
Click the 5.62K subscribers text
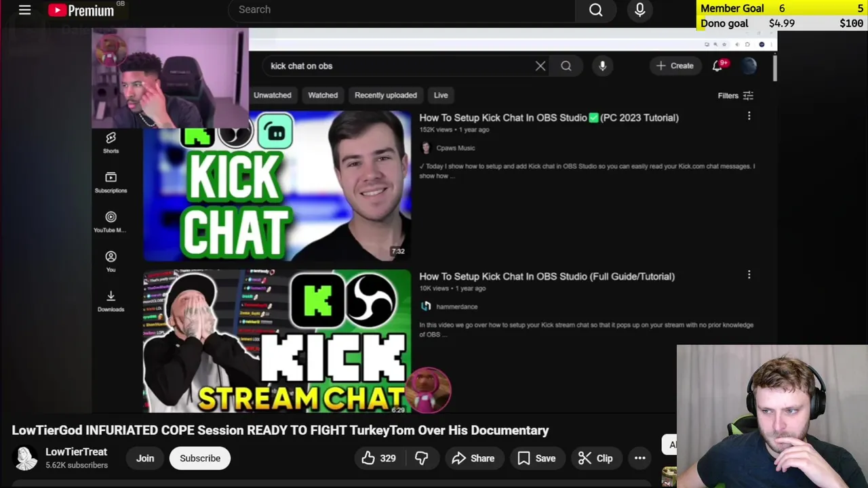[76, 465]
